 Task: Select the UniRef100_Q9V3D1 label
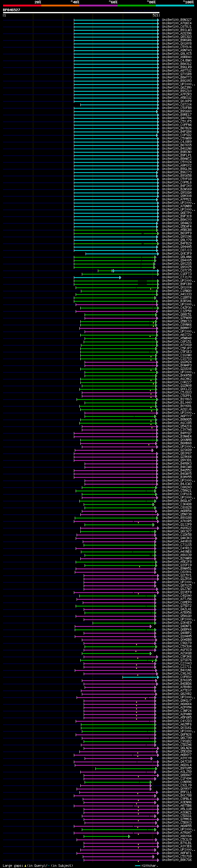177,460
